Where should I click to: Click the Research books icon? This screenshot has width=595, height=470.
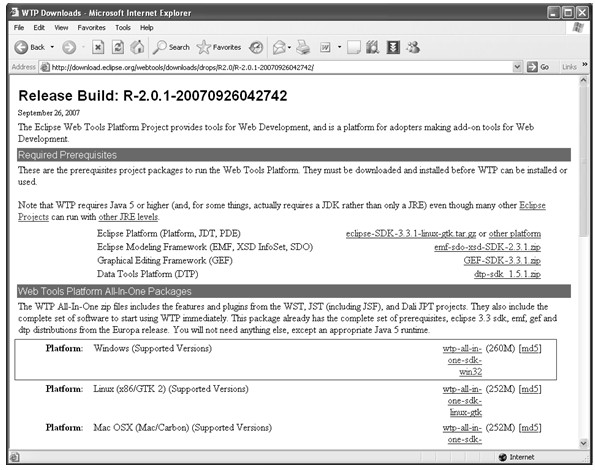click(372, 47)
